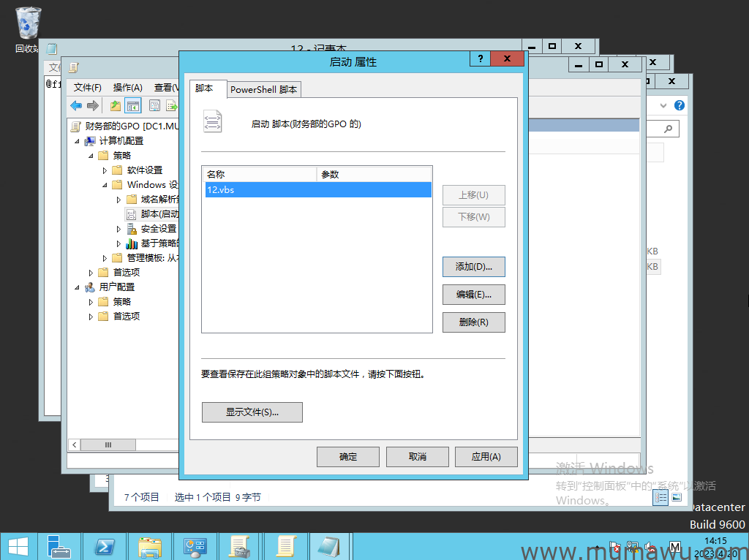Viewport: 749px width, 560px height.
Task: Open the 文件(F) menu
Action: click(x=87, y=88)
